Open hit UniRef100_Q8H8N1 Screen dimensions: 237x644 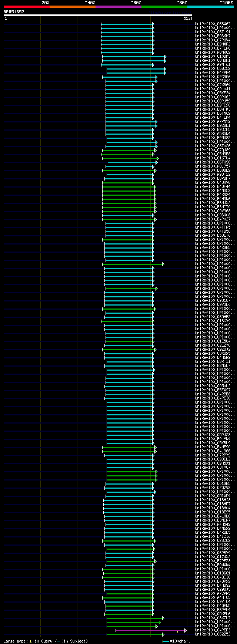213,61
